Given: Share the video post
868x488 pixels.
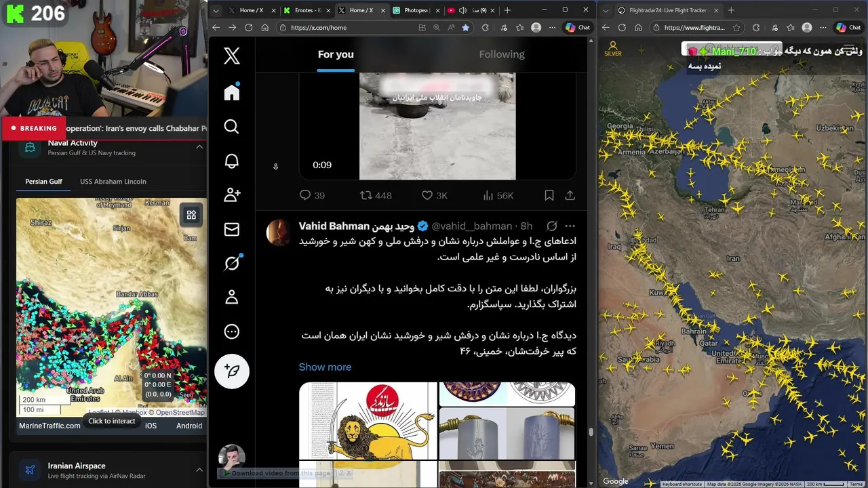Looking at the screenshot, I should (x=570, y=195).
